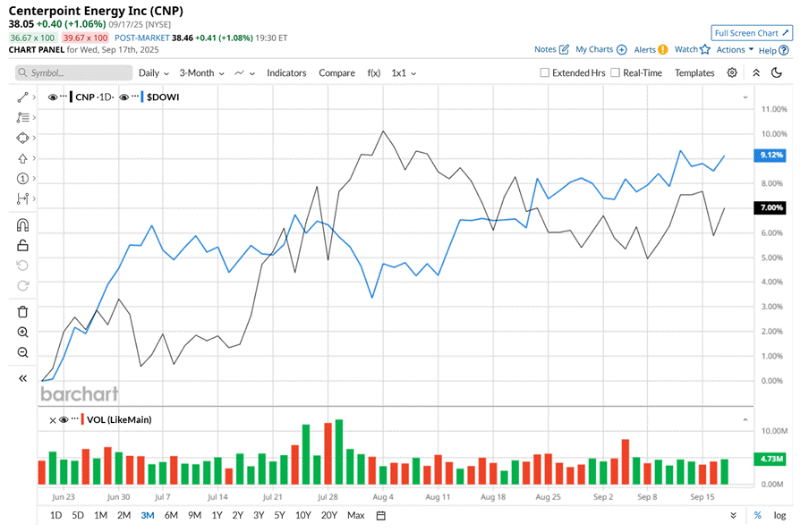Enable the Extended Hrs checkbox
The image size is (809, 532).
tap(544, 72)
